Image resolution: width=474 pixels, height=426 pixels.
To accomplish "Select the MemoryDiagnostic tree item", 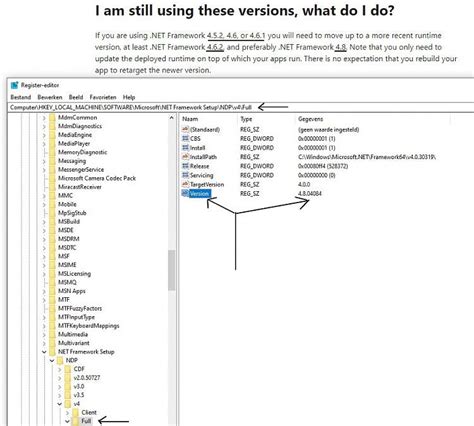I will [82, 152].
